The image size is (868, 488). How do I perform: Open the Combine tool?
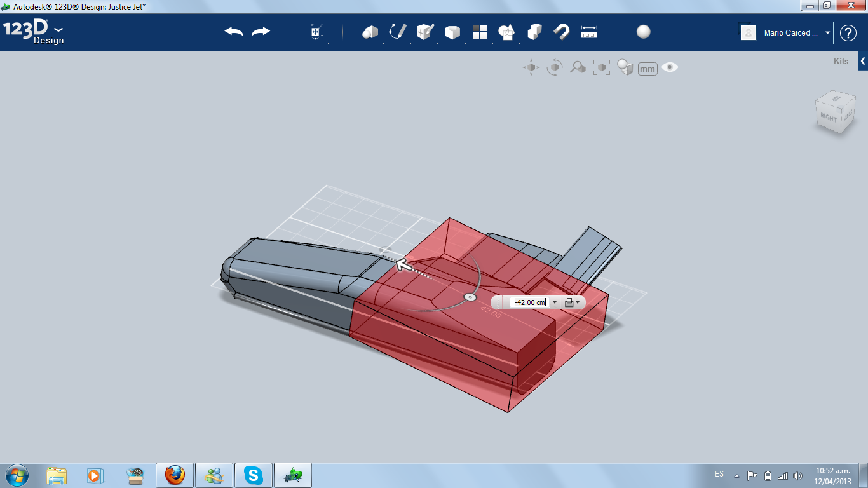pos(534,32)
